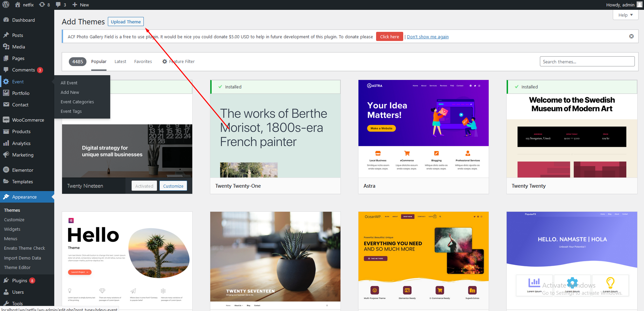Open Themes in Appearance submenu

pyautogui.click(x=12, y=210)
